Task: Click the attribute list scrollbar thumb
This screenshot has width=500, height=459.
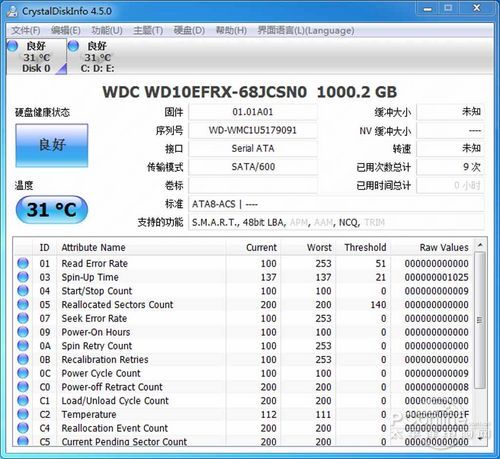Action: click(x=480, y=320)
